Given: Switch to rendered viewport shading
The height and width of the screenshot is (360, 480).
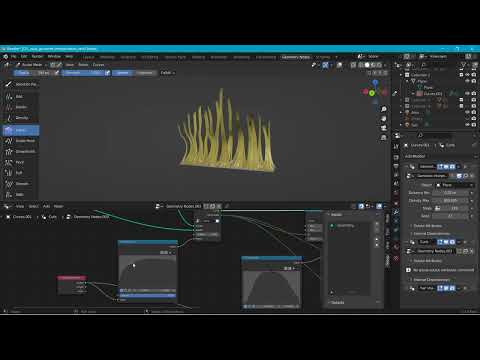Looking at the screenshot, I should tap(379, 65).
